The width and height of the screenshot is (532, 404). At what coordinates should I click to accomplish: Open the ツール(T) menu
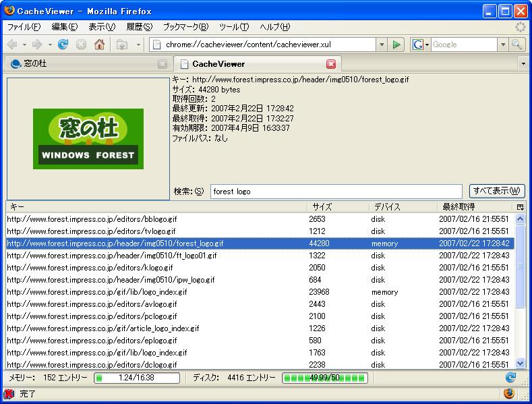(234, 27)
